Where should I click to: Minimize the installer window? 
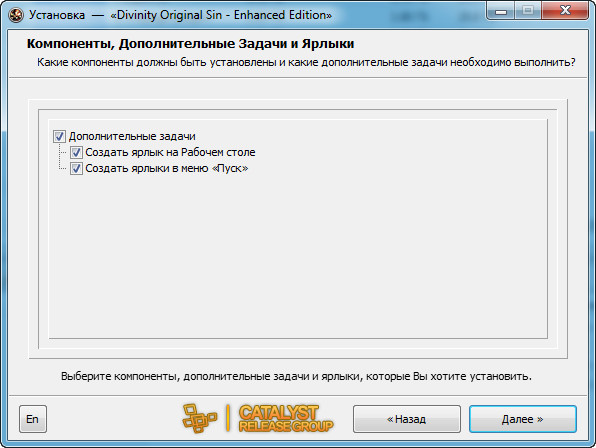[x=501, y=11]
